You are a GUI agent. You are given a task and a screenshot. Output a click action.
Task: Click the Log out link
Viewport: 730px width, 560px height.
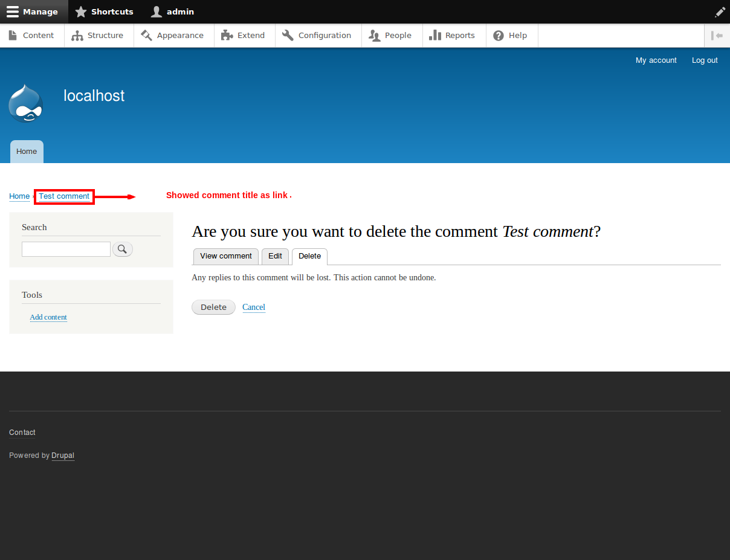[x=705, y=60]
